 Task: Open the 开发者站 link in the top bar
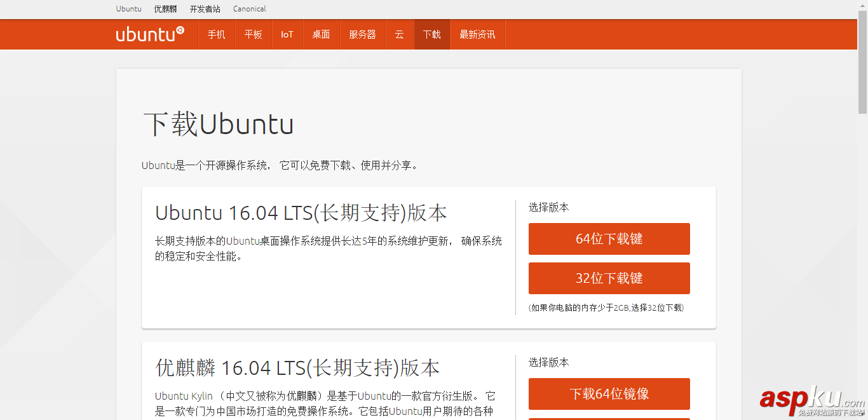click(x=205, y=9)
